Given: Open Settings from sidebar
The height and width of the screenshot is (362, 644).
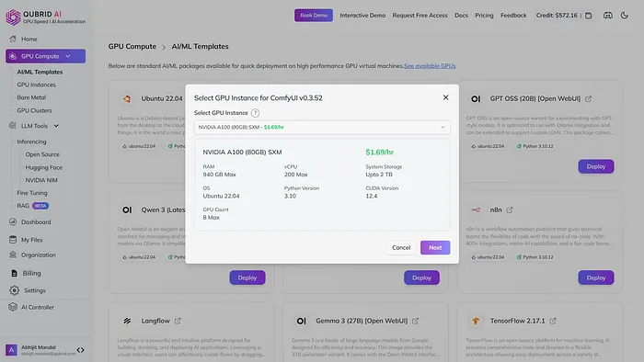Looking at the screenshot, I should tap(35, 290).
